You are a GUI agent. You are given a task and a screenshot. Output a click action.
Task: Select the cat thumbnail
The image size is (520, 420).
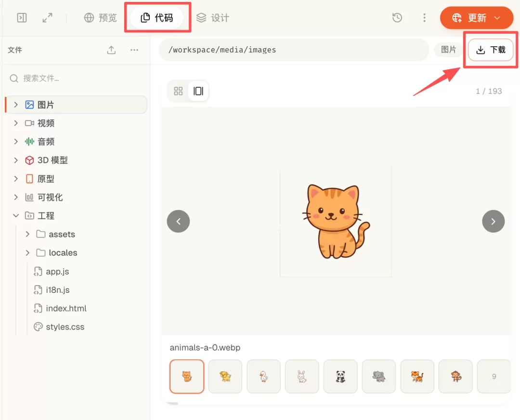(x=187, y=377)
